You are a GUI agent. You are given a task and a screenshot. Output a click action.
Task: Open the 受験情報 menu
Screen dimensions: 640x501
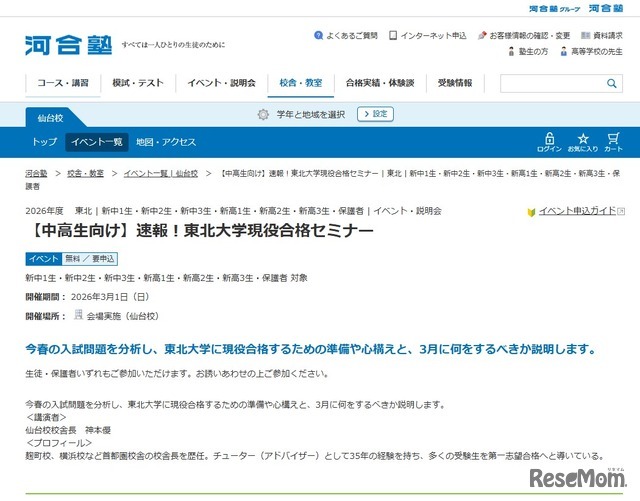(455, 83)
